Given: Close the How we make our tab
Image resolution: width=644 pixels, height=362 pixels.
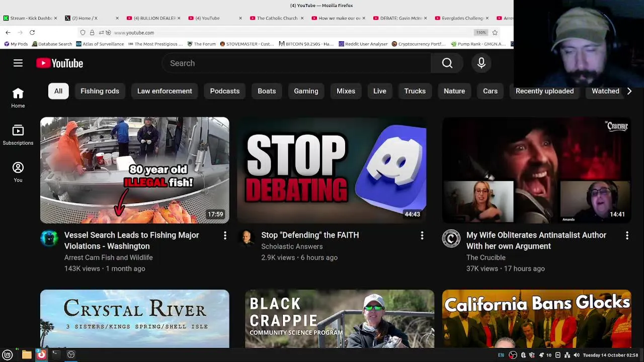Looking at the screenshot, I should (363, 18).
